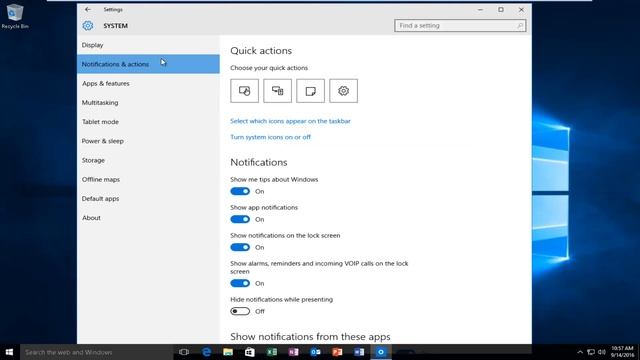Viewport: 640px width, 360px height.
Task: Click the volume tray icon
Action: tap(602, 352)
